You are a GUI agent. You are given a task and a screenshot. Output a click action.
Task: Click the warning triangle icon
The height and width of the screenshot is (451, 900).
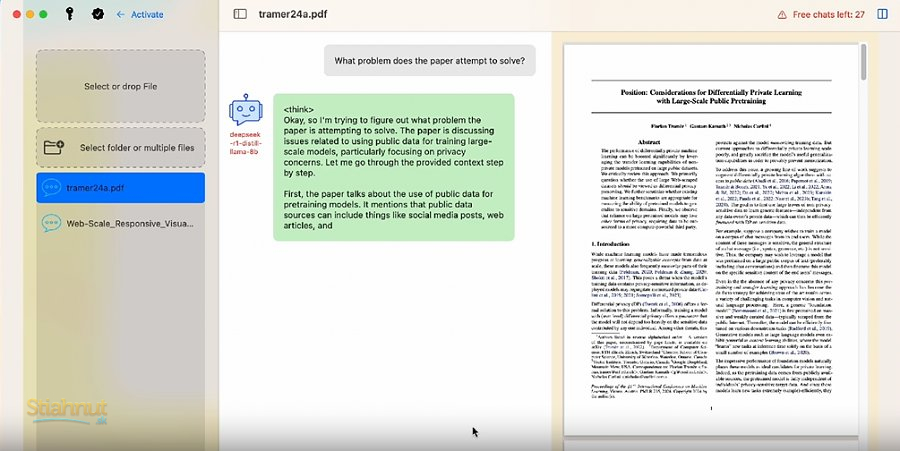point(782,15)
